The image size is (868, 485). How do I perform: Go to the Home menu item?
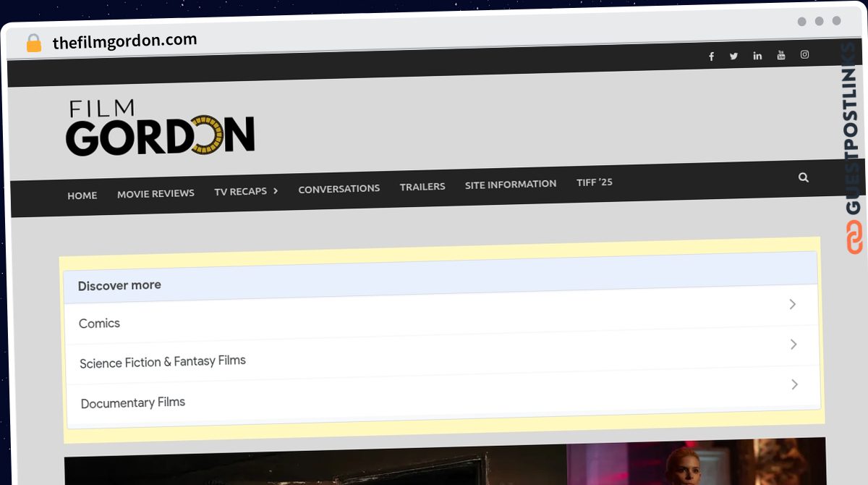click(x=82, y=195)
